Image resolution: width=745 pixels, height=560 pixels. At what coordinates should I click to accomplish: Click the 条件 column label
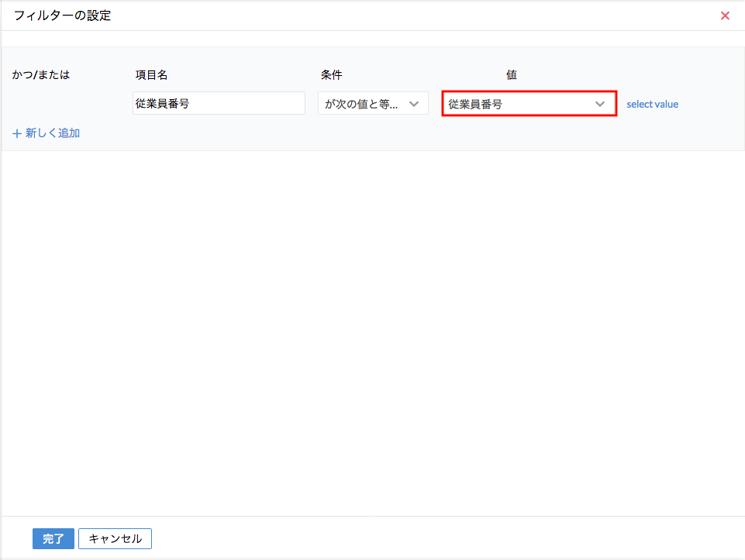click(x=331, y=75)
